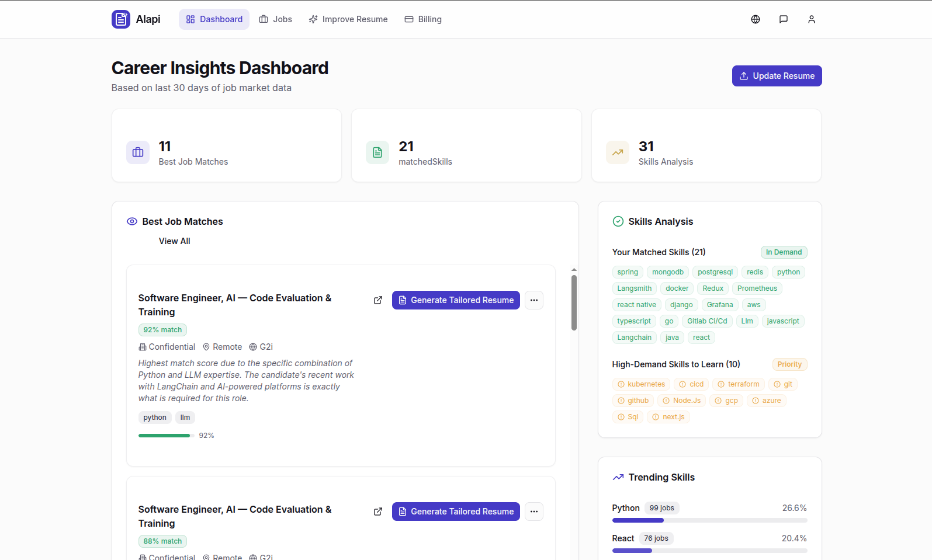932x560 pixels.
Task: Click check-circle icon beside Skills Analysis heading
Action: (x=618, y=221)
